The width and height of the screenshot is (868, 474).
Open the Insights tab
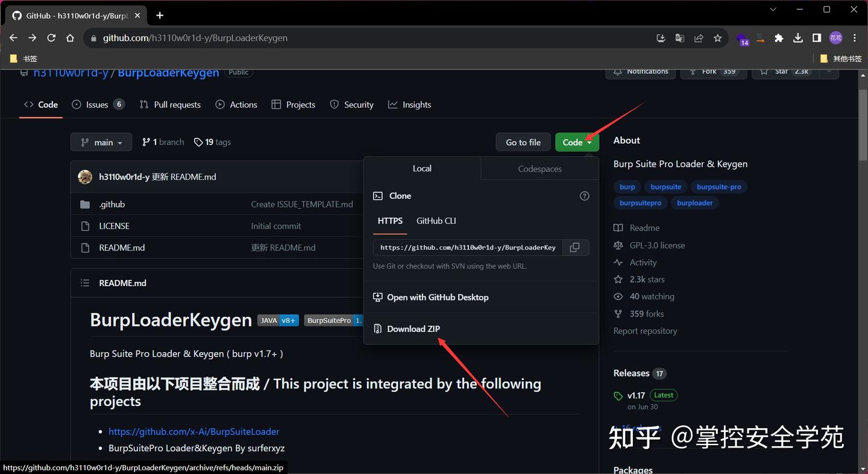click(410, 105)
